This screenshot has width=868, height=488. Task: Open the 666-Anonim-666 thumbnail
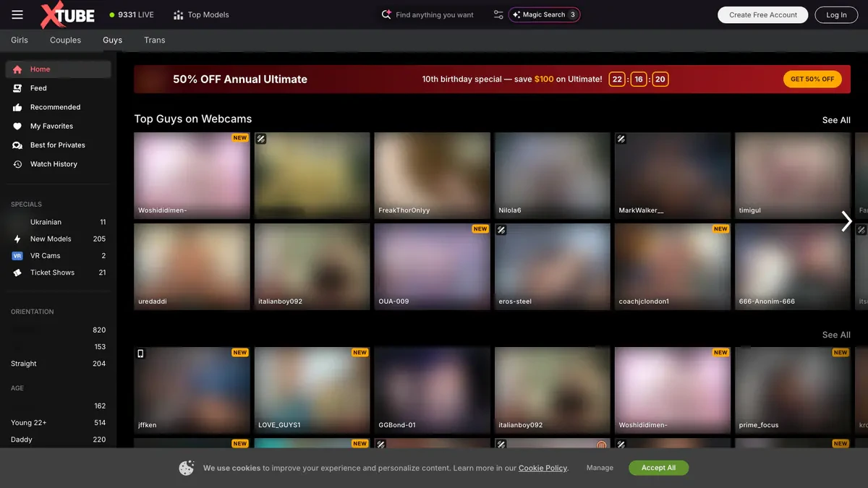(792, 266)
